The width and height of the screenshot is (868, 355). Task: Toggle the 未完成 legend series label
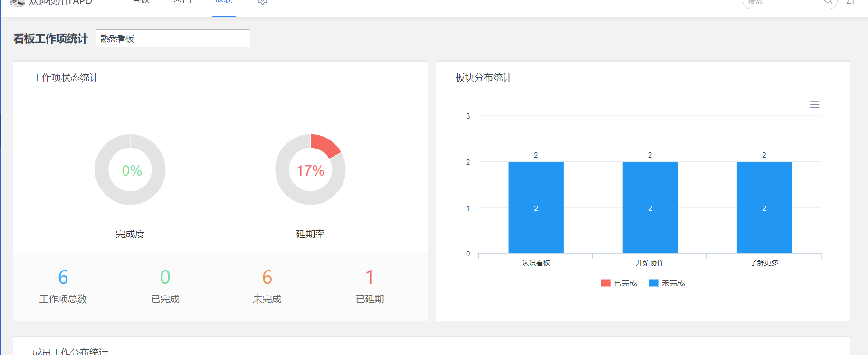coord(673,283)
